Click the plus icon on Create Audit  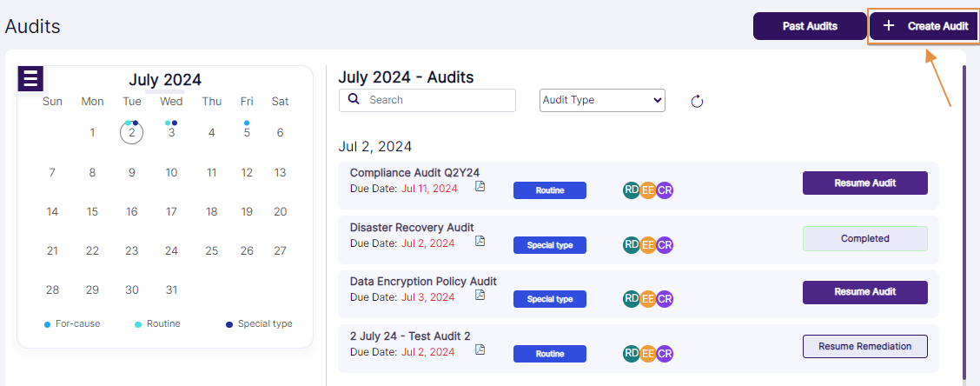888,26
